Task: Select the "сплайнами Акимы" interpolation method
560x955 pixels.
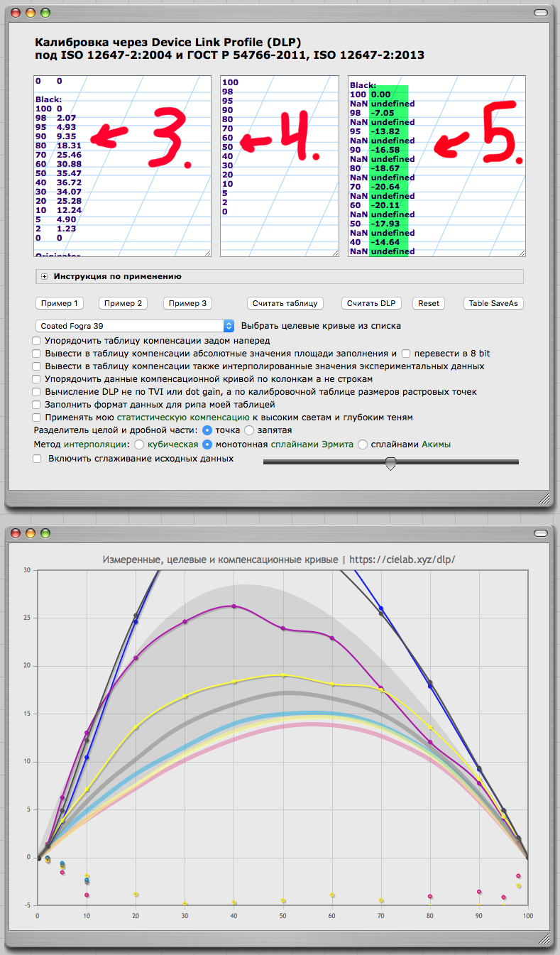Action: [x=363, y=444]
